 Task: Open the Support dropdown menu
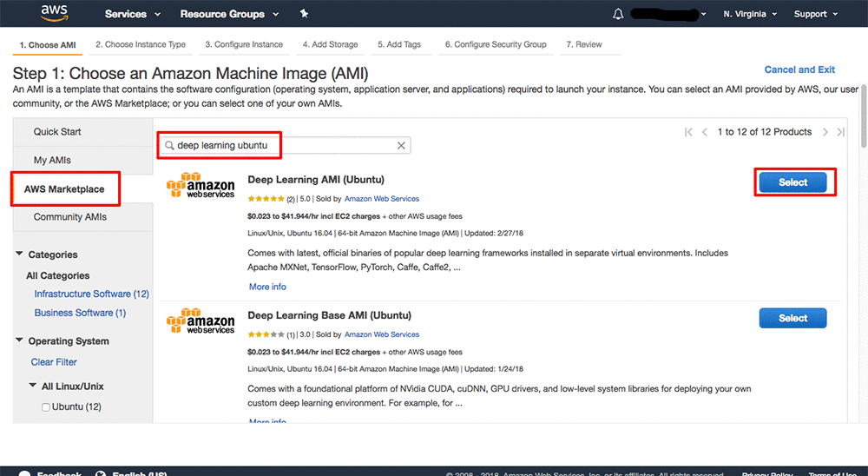[816, 14]
